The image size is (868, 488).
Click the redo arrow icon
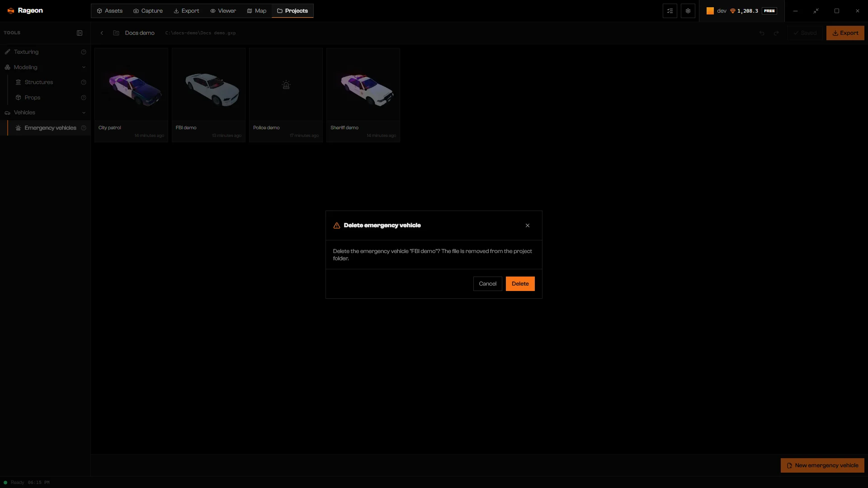(x=776, y=33)
